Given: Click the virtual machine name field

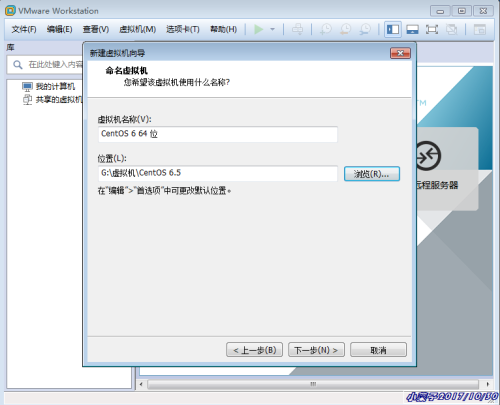Looking at the screenshot, I should 218,134.
